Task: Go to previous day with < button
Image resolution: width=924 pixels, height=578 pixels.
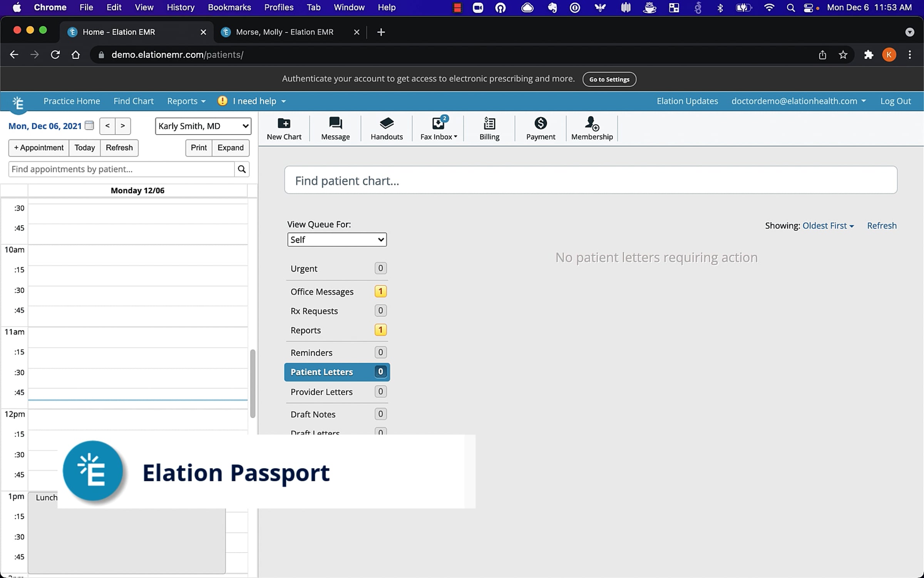Action: tap(107, 126)
